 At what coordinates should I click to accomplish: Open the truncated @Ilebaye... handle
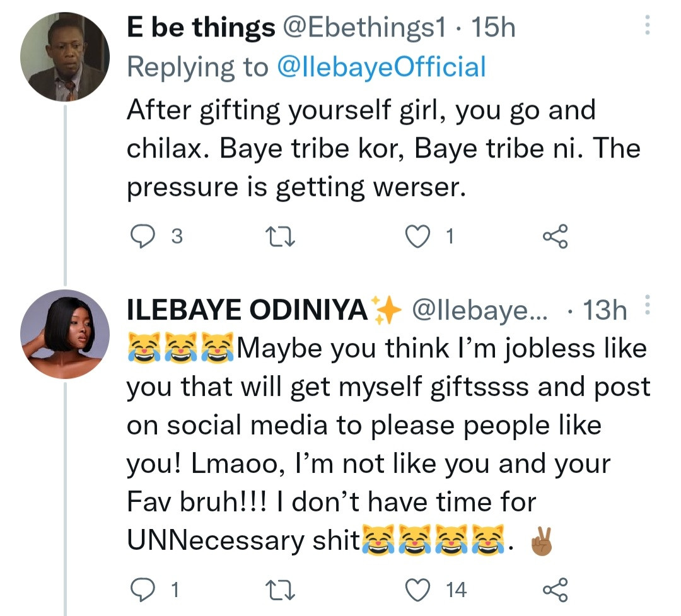click(479, 310)
